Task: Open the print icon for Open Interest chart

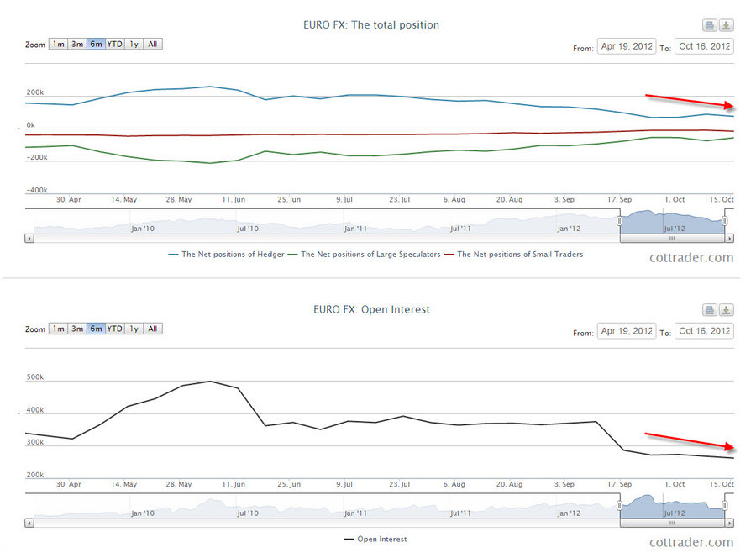Action: pos(710,309)
